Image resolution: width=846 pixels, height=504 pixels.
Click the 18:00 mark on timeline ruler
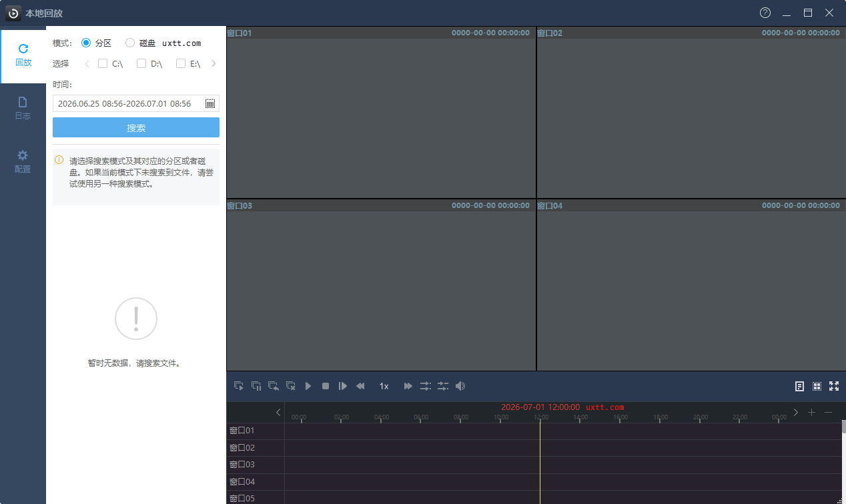coord(661,417)
